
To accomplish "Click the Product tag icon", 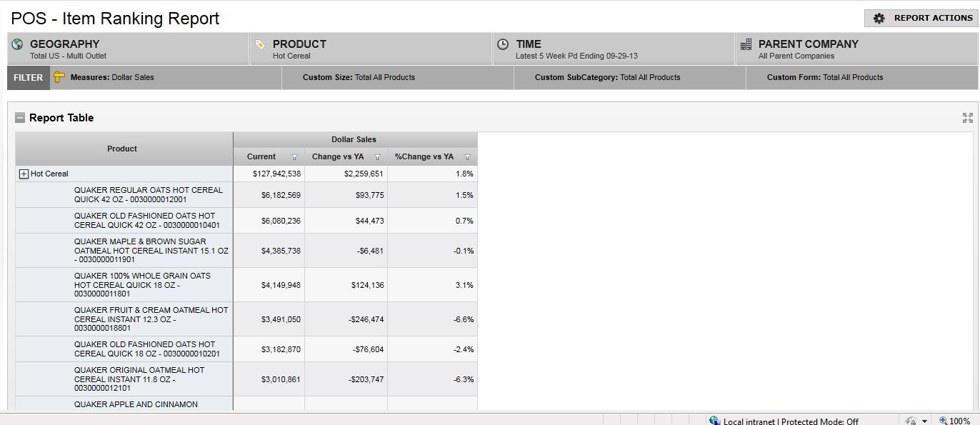I will tap(261, 44).
